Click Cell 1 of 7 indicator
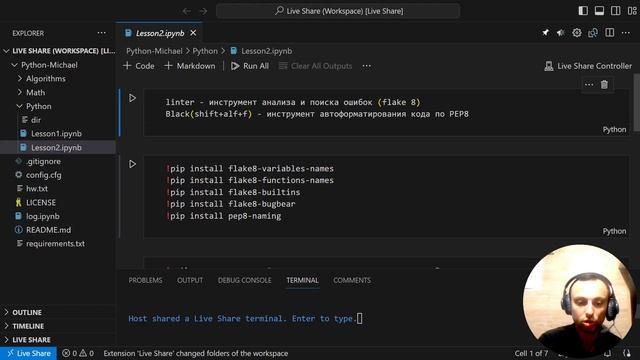Screen dimensions: 640x360 click(531, 353)
